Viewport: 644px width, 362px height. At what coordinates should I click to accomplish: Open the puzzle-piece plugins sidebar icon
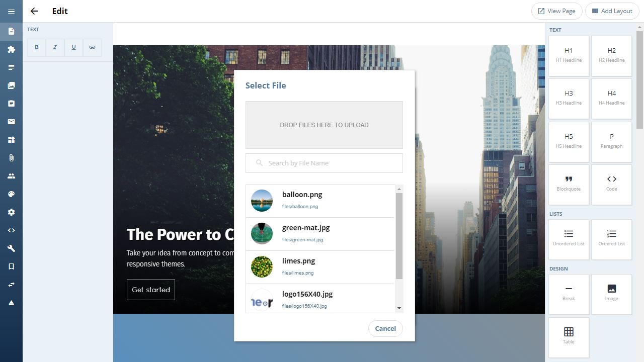(11, 49)
